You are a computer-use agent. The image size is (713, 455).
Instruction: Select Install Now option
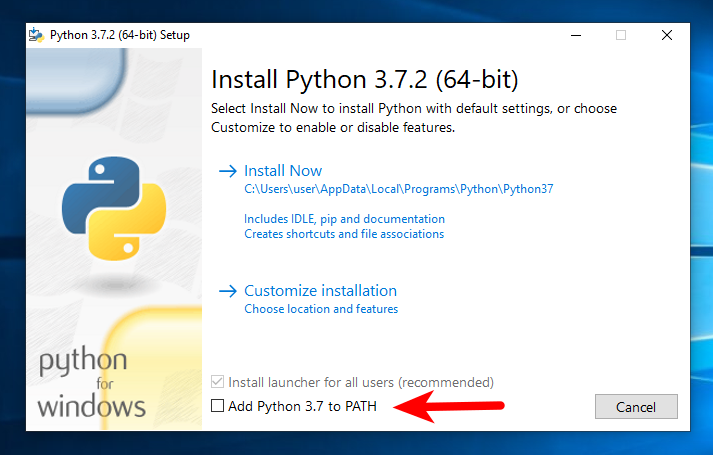(283, 171)
